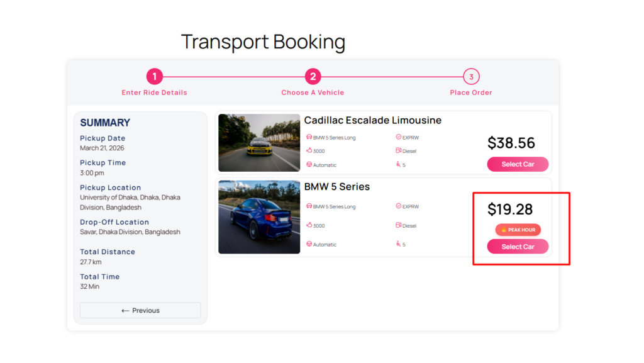Screen dimensions: 644x363
Task: Click the Cadillac's Automatic transmission icon
Action: click(x=309, y=165)
